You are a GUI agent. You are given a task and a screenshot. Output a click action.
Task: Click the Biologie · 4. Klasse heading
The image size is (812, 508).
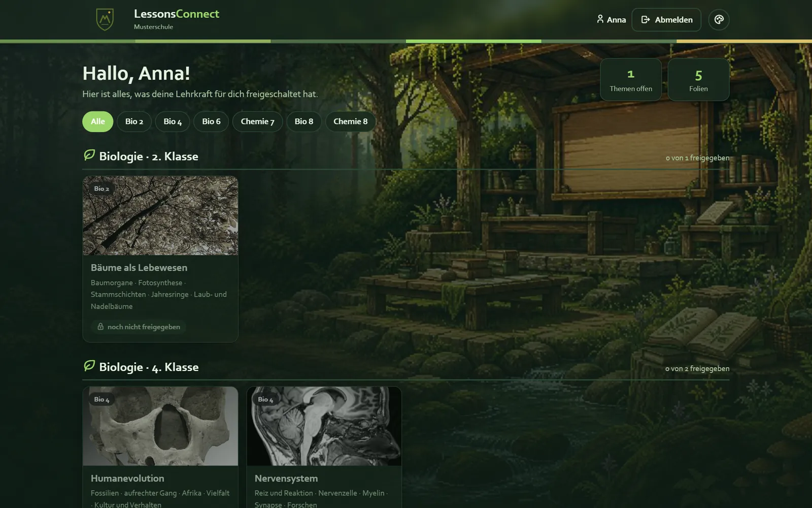pyautogui.click(x=149, y=367)
